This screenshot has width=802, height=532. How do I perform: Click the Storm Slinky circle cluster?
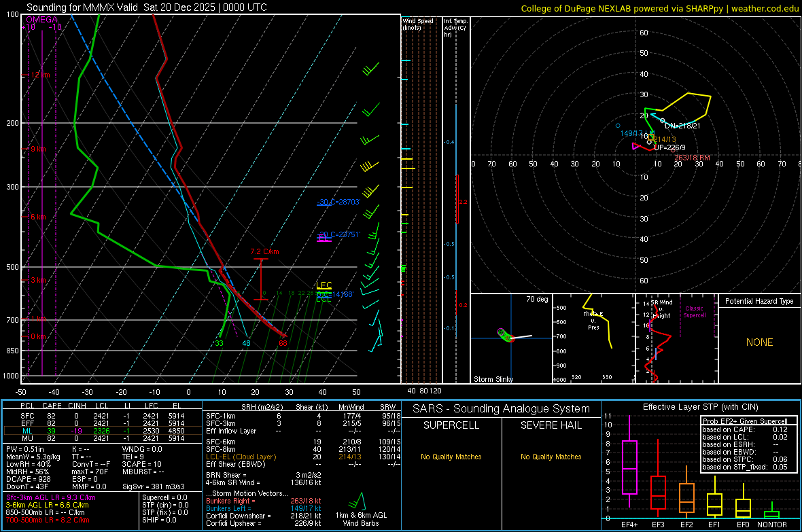(x=505, y=335)
